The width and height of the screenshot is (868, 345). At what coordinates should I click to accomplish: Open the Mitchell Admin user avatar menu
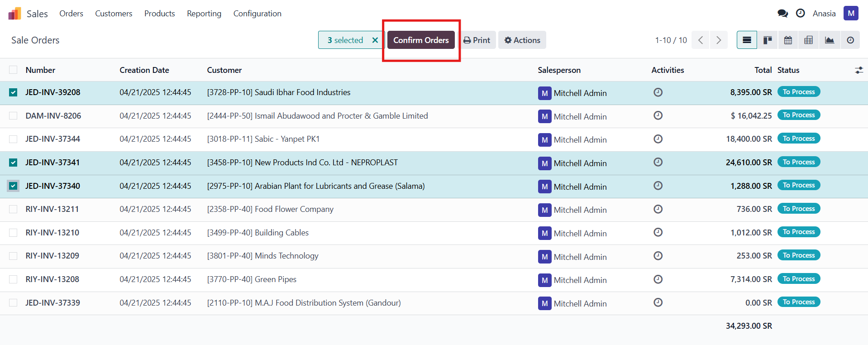[x=851, y=14]
